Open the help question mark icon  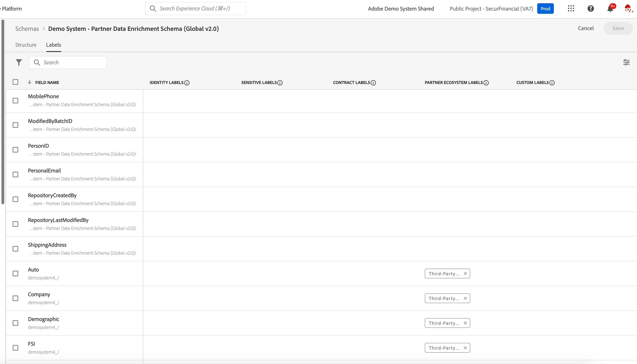(x=591, y=9)
